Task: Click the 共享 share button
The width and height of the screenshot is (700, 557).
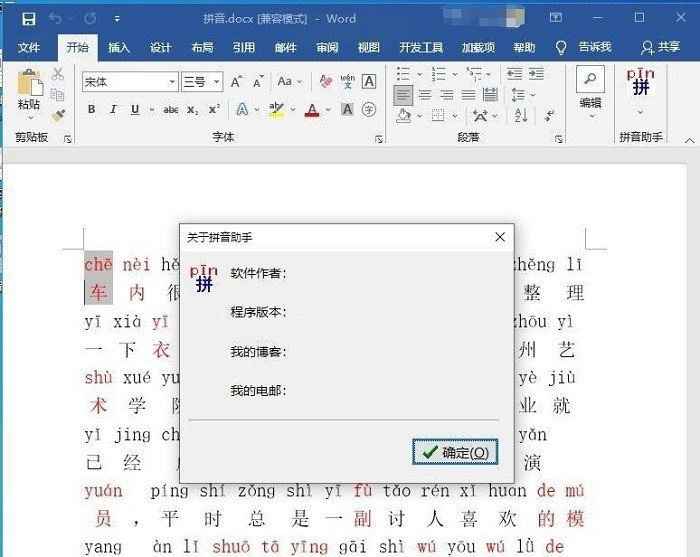Action: (x=661, y=47)
